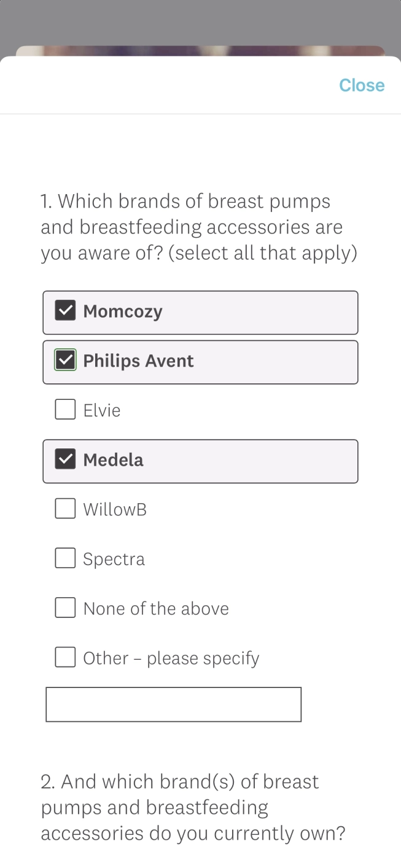Screen dimensions: 401x868
Task: Check the Other – please specify box
Action: (x=65, y=657)
